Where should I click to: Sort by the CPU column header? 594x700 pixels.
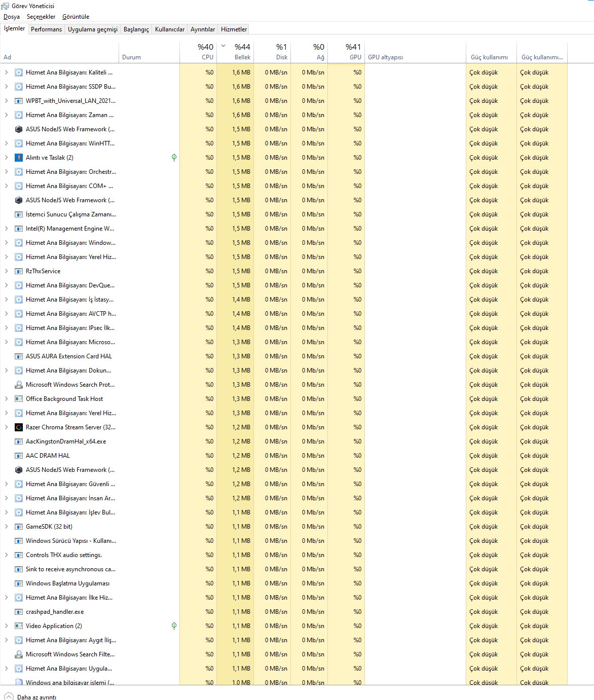(x=198, y=52)
